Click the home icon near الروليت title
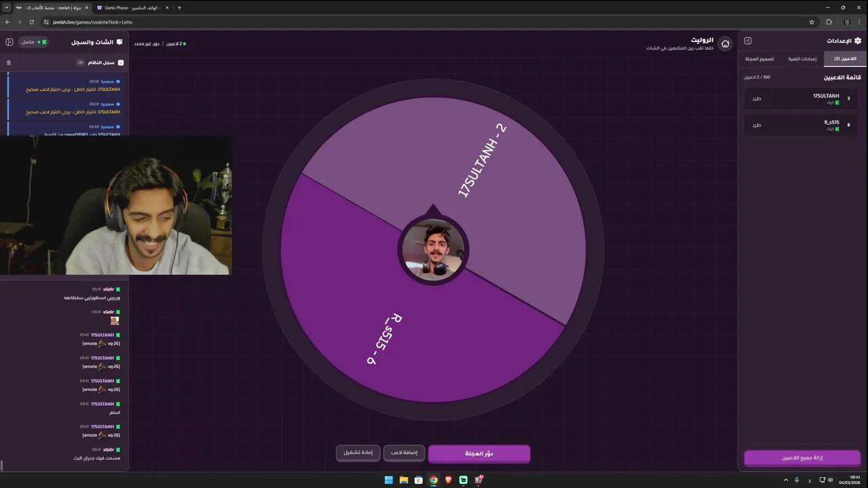 coord(725,43)
